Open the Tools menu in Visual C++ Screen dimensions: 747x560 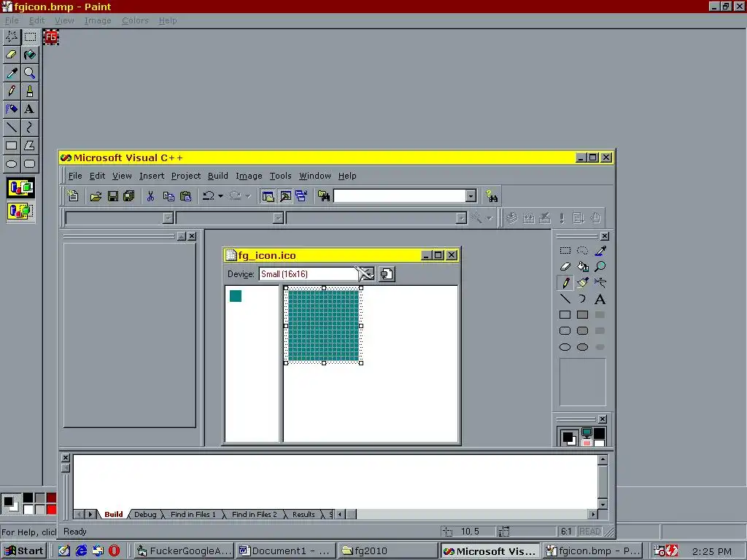280,176
